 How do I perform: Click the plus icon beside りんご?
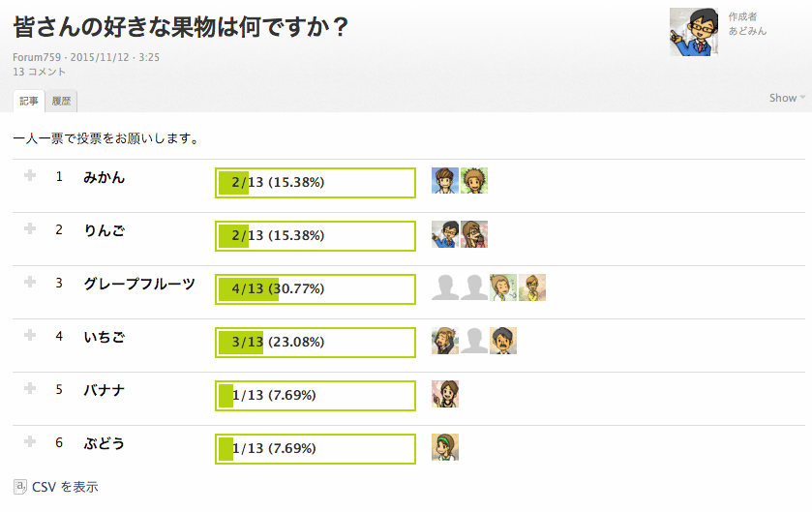pos(30,228)
